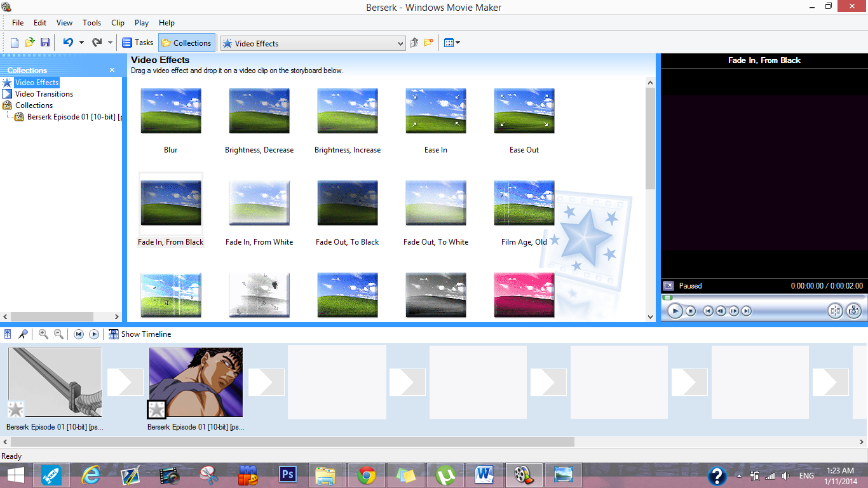Open the undo history dropdown arrow
This screenshot has height=488, width=868.
pyautogui.click(x=81, y=43)
